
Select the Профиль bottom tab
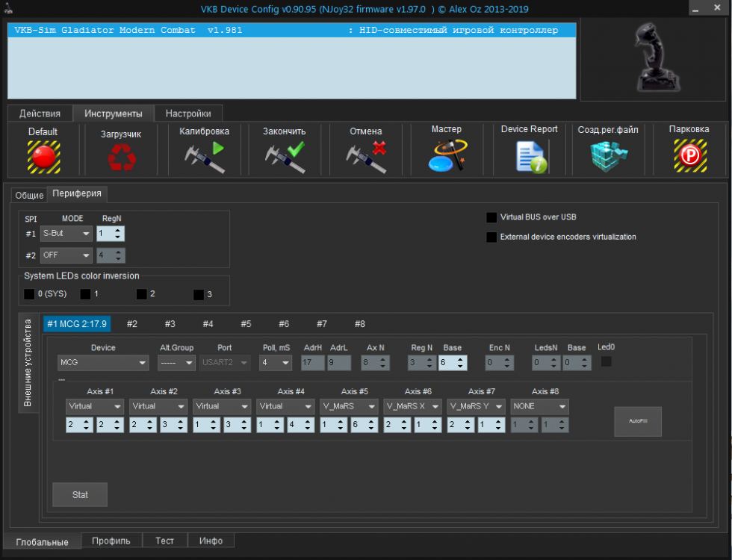111,541
